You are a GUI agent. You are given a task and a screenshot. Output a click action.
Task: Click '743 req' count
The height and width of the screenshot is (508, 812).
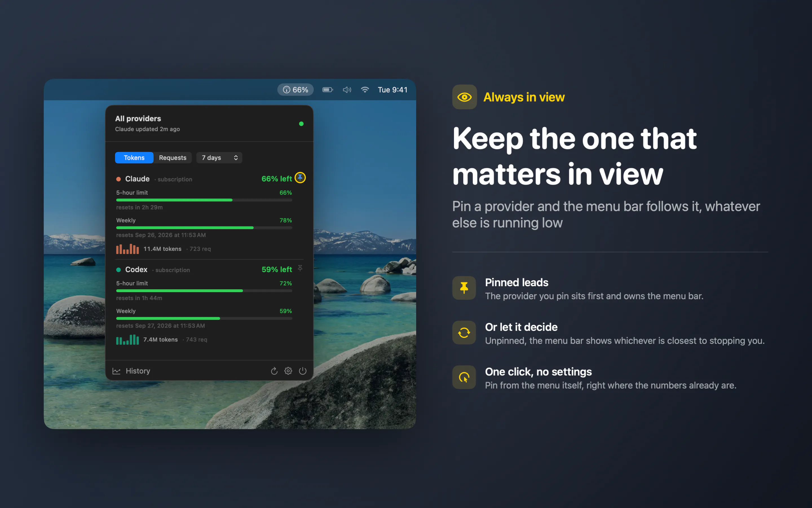[197, 340]
